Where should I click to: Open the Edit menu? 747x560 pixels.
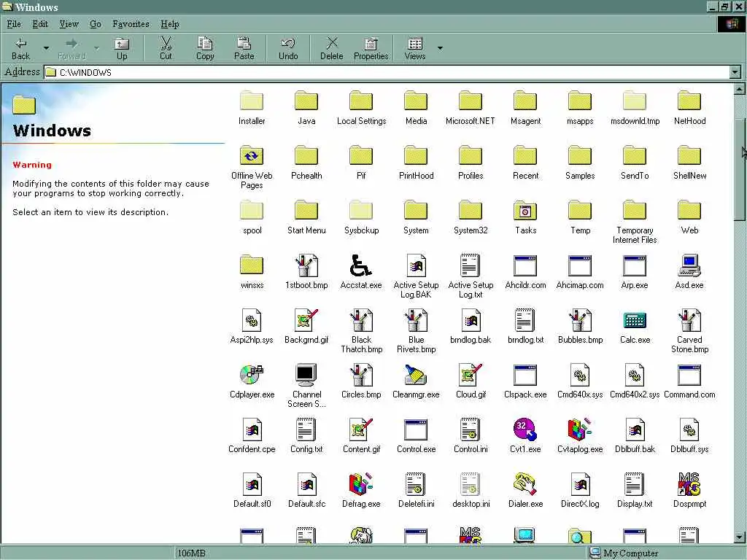40,24
